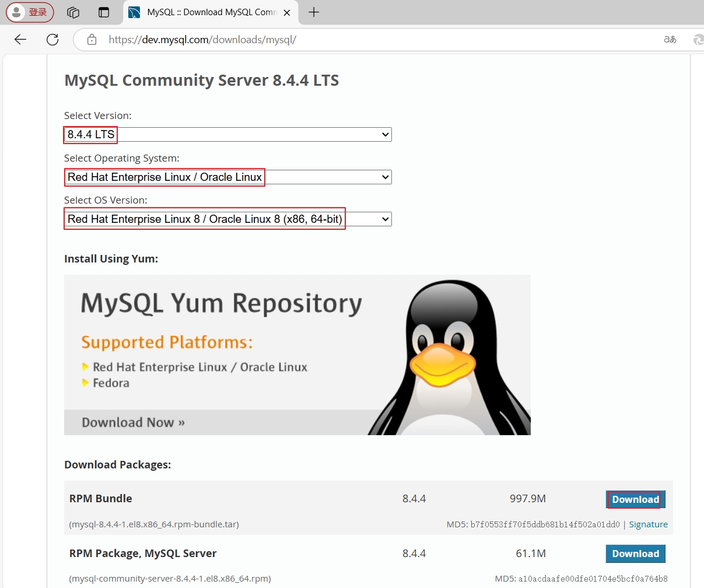Click the profile login button

(30, 12)
